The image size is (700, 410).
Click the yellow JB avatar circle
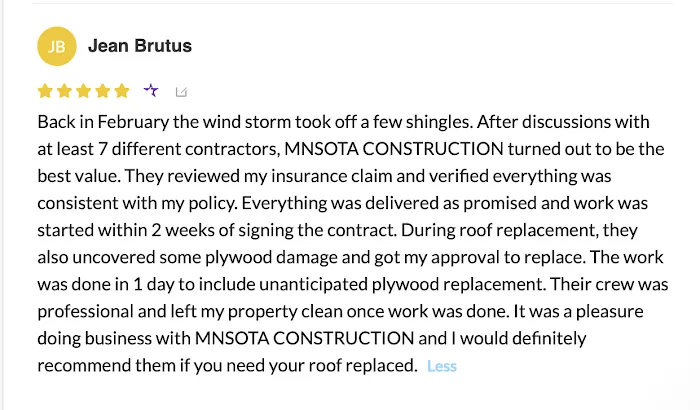click(x=56, y=46)
